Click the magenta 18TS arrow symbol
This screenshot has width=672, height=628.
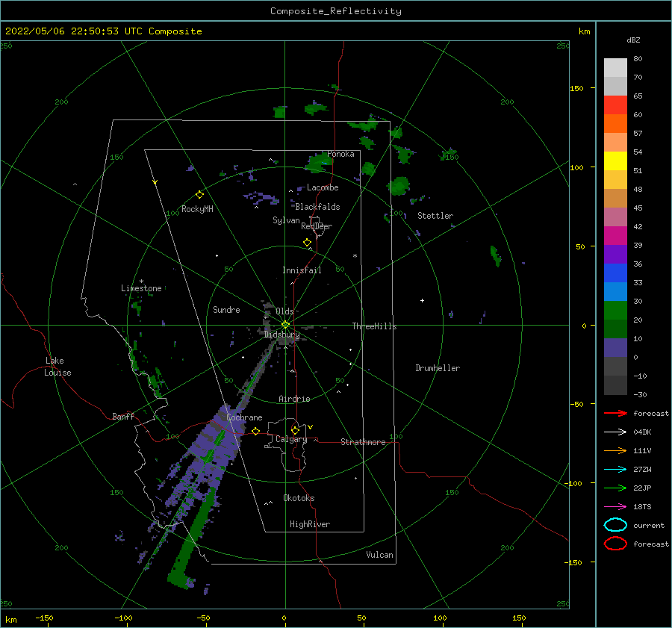pyautogui.click(x=615, y=507)
